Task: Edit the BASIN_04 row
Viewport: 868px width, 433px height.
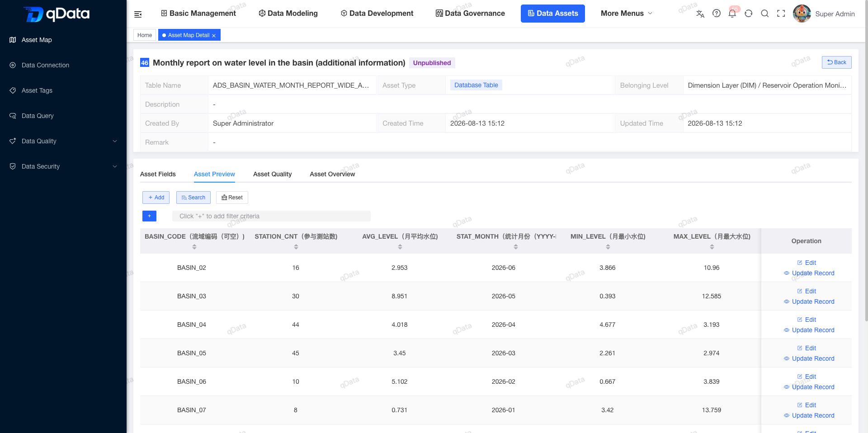Action: [807, 320]
